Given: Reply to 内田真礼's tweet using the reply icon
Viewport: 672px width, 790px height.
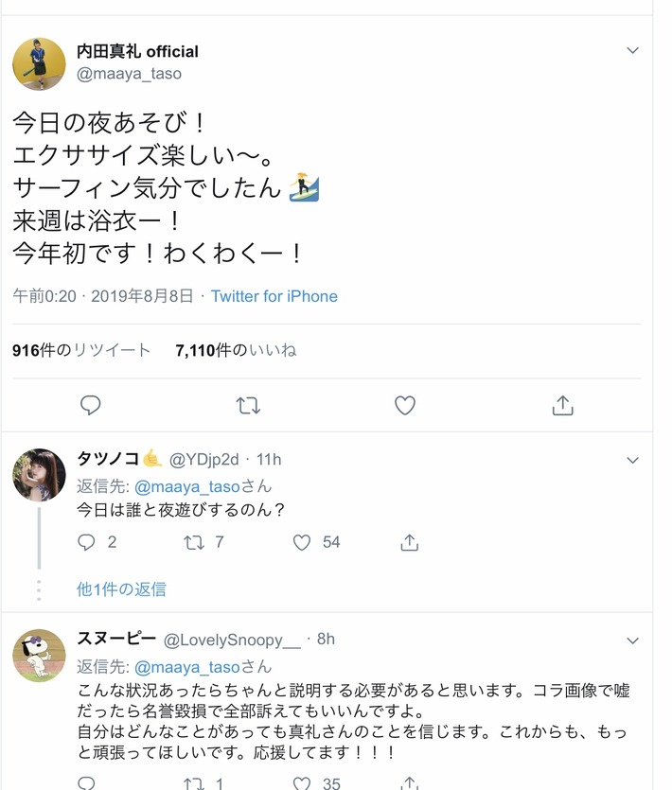Looking at the screenshot, I should pos(90,405).
